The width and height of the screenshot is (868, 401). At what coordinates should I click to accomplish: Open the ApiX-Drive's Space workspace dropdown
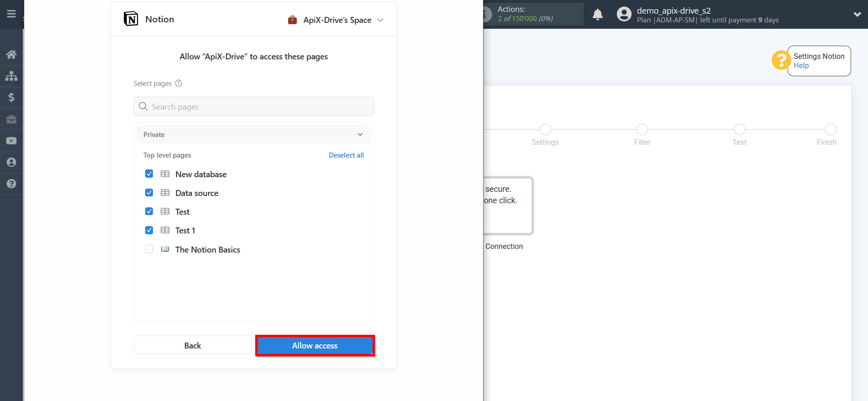[x=336, y=20]
